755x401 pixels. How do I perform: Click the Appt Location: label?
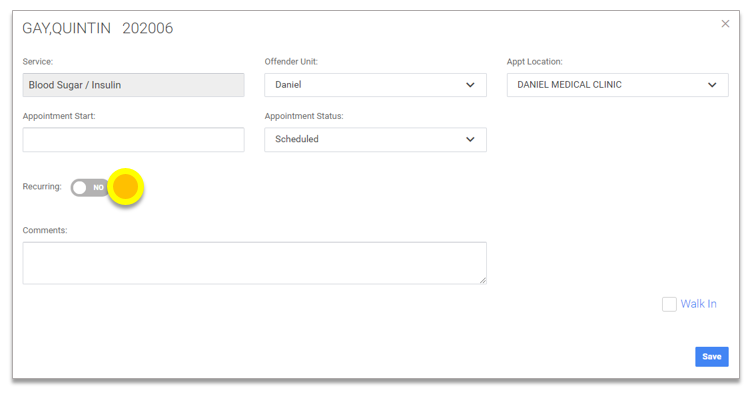click(534, 62)
